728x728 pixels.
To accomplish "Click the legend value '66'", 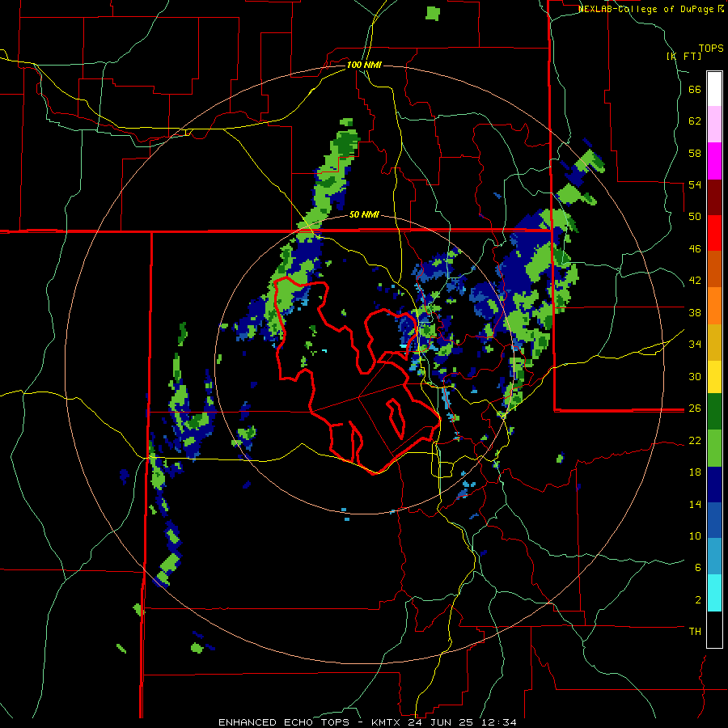I will pos(695,90).
